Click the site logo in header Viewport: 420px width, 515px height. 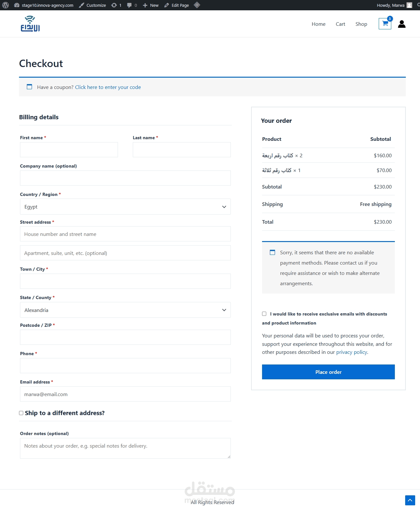coord(30,24)
